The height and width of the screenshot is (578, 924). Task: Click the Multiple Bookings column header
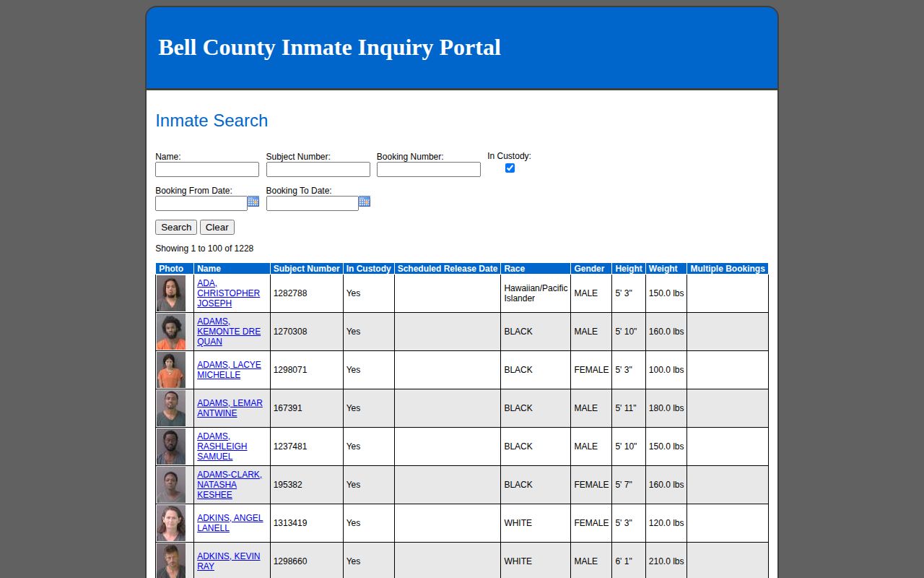728,269
